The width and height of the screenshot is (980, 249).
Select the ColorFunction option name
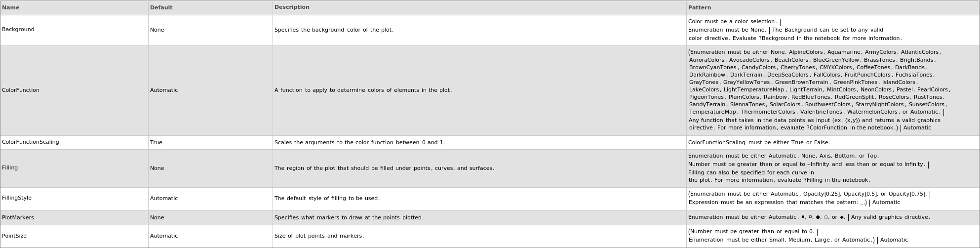(x=21, y=90)
